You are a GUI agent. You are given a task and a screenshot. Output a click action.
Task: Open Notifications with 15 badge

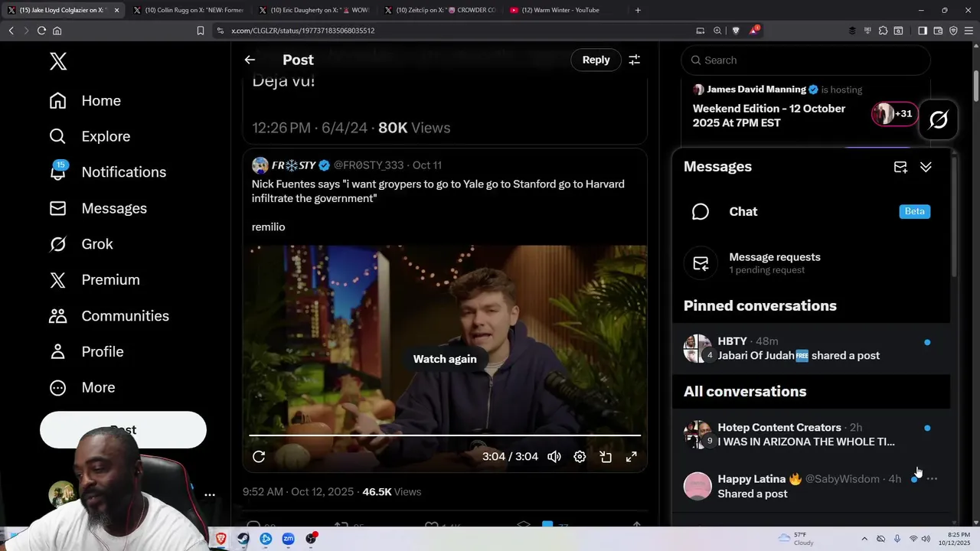(x=107, y=172)
